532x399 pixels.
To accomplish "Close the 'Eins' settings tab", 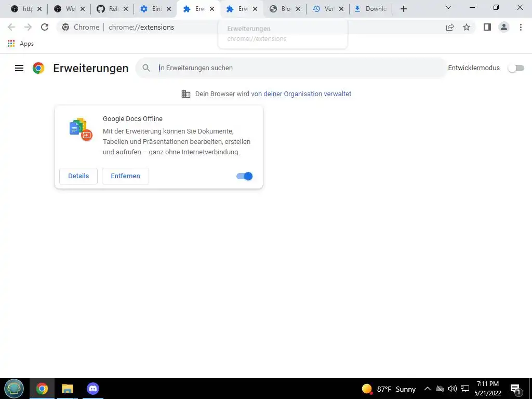I will (x=169, y=9).
